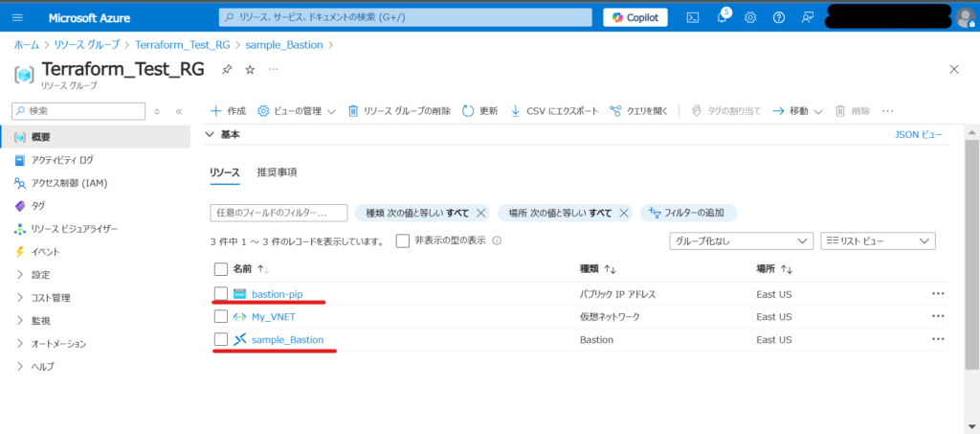Click the 任意のフィールドのフィルター input field
Image resolution: width=980 pixels, height=434 pixels.
278,213
